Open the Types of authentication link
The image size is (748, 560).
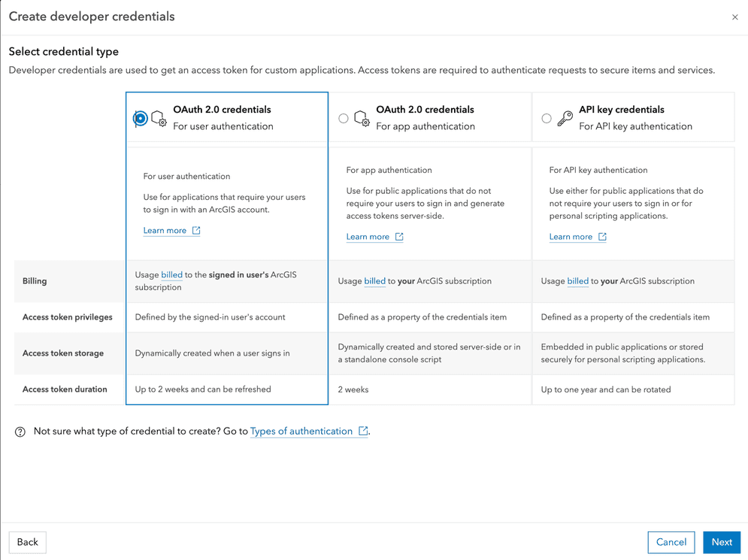[301, 431]
